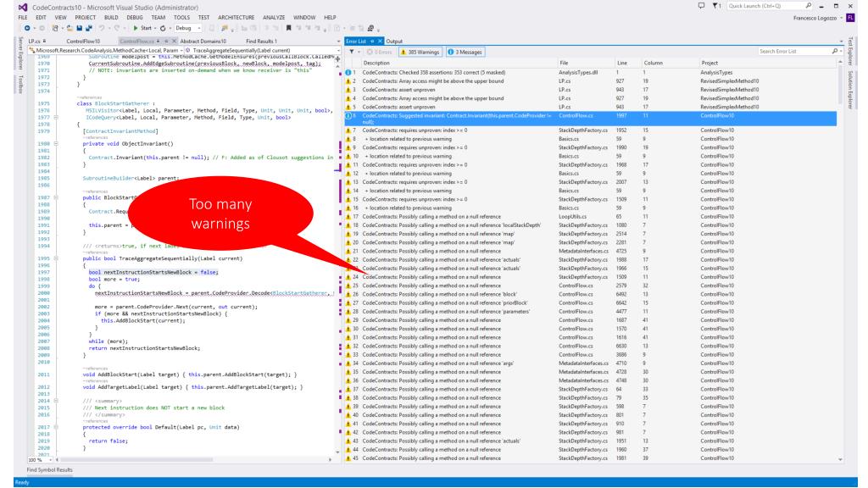The image size is (868, 488).
Task: Toggle the 3 Messages filter
Action: (465, 52)
